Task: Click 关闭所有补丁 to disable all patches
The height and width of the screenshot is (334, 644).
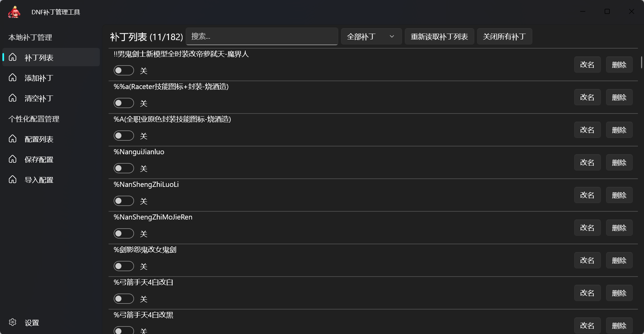Action: (x=504, y=36)
